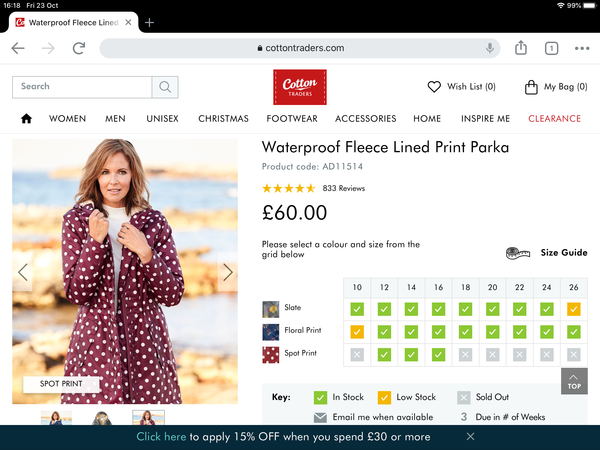Choose the Spot Print colour swatch

271,355
